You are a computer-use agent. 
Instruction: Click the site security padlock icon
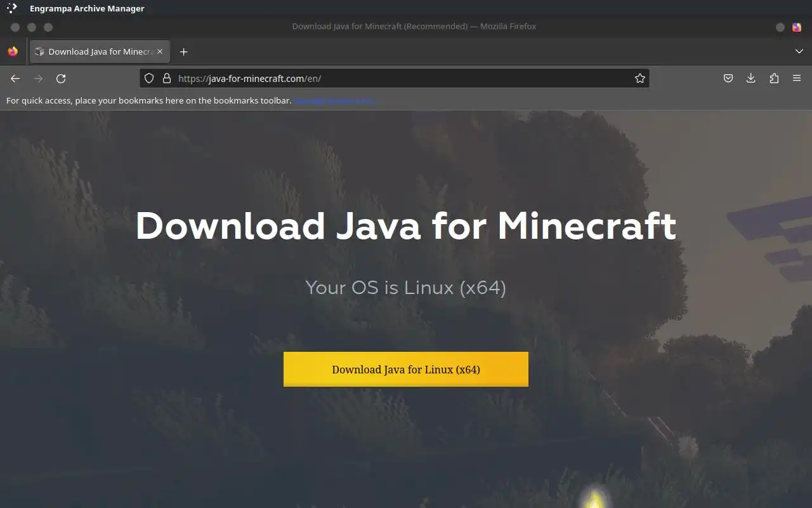[x=167, y=78]
